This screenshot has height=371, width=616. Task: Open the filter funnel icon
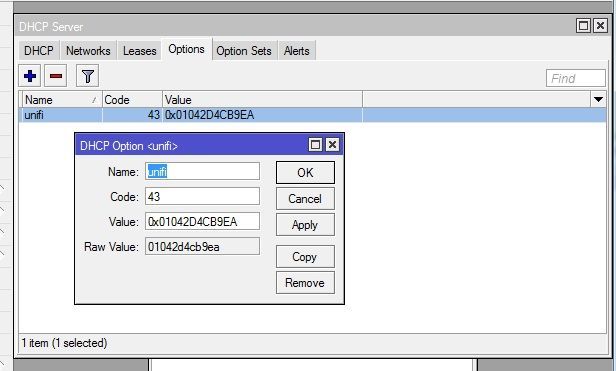(87, 76)
